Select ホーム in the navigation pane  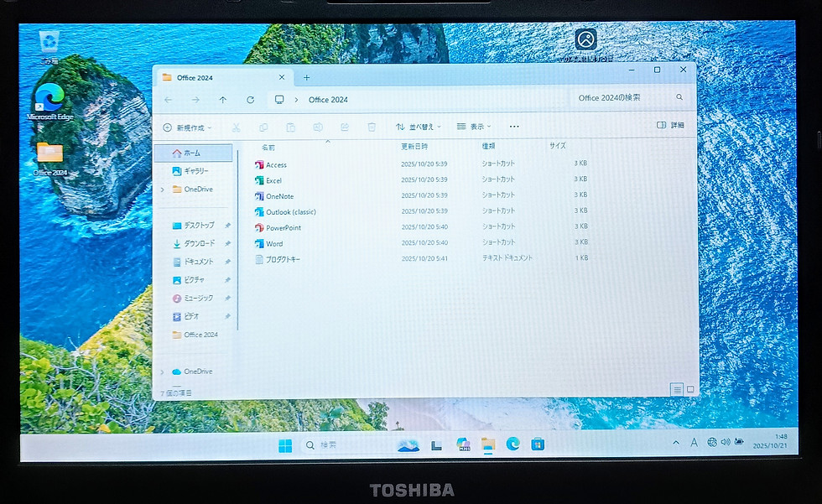point(195,153)
